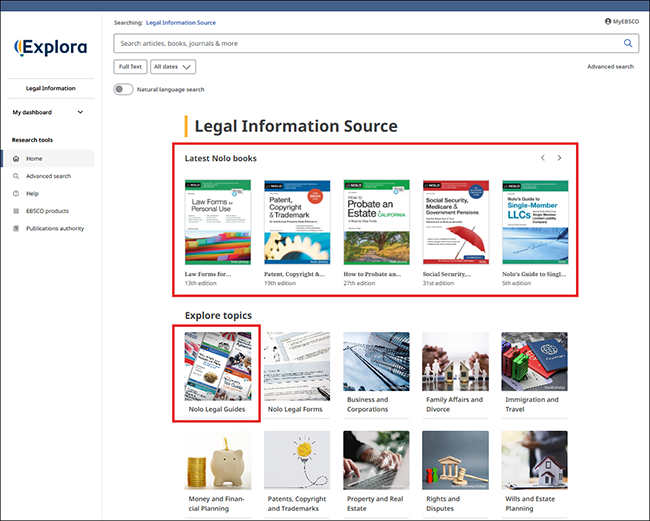Show previous Nolo books with left arrow
Screen dimensions: 650x521
point(543,158)
